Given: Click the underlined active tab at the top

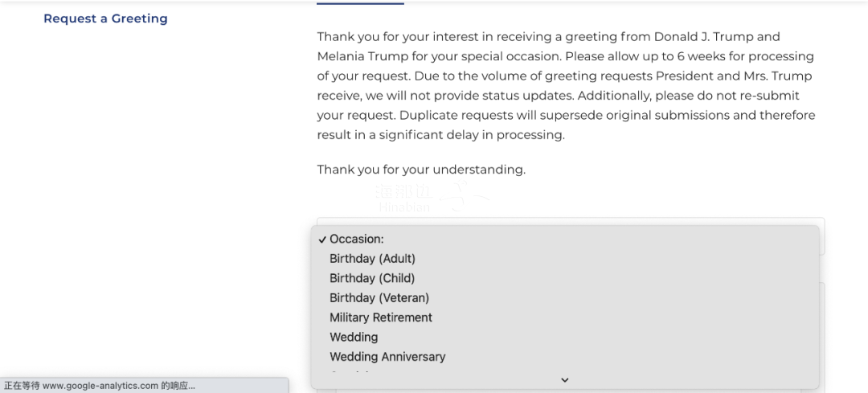Looking at the screenshot, I should point(360,2).
